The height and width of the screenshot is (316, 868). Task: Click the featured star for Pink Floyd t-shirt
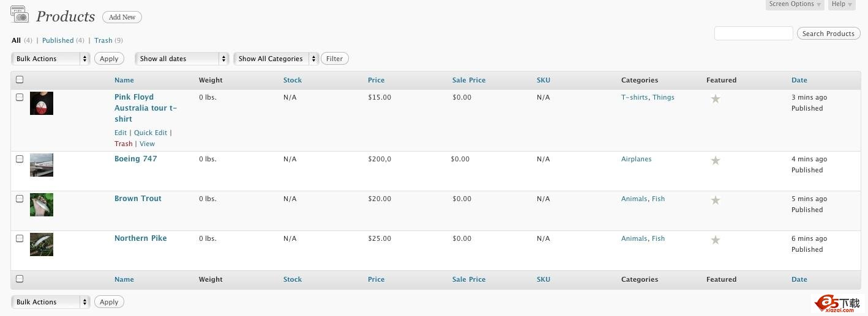(715, 98)
